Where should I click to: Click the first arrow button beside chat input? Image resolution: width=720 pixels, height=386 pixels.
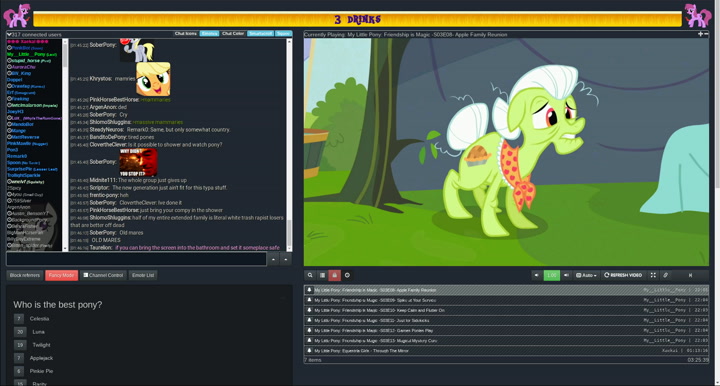[x=273, y=259]
